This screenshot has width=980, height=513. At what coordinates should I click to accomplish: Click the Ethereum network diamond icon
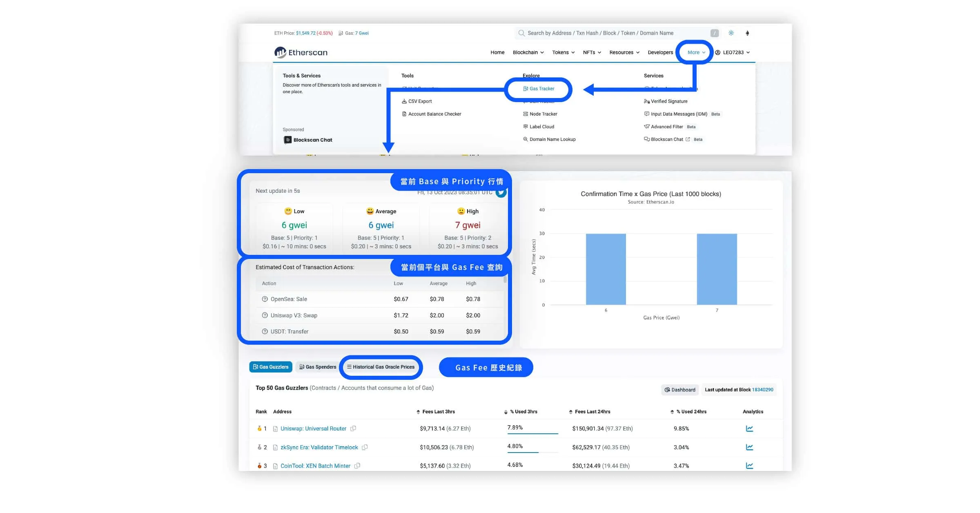(x=747, y=33)
